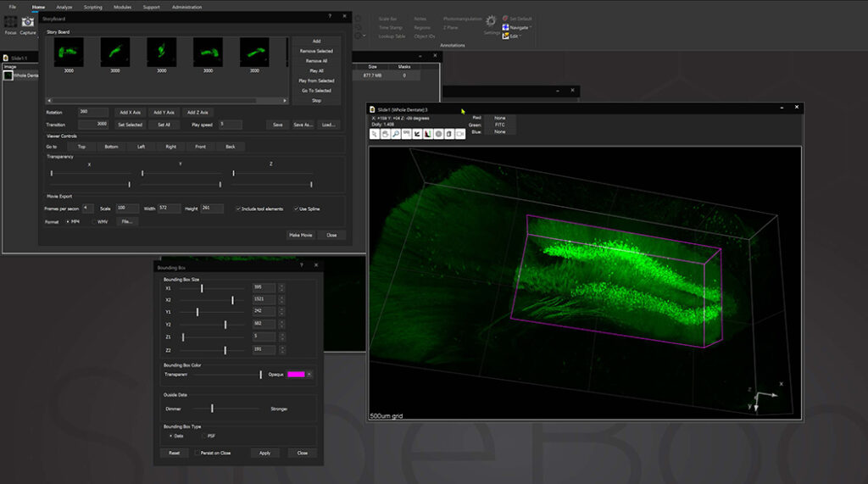Activate the magnifier zoom tool

tap(396, 134)
